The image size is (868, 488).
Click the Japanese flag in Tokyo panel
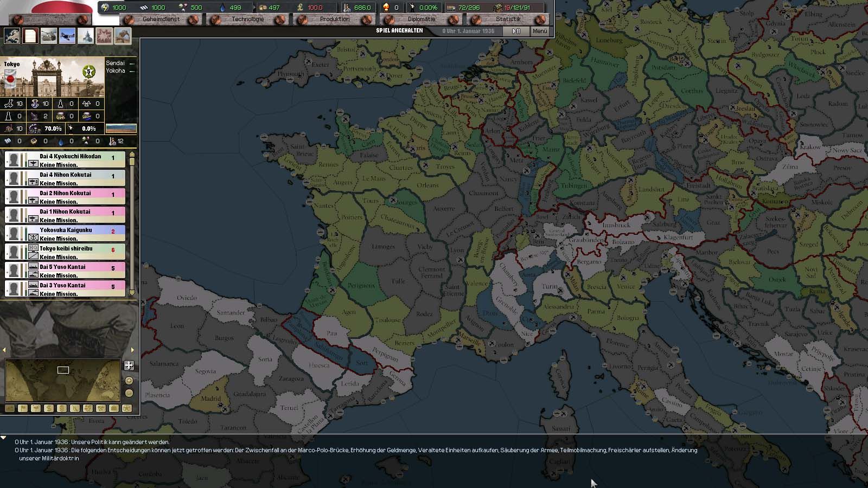point(10,80)
